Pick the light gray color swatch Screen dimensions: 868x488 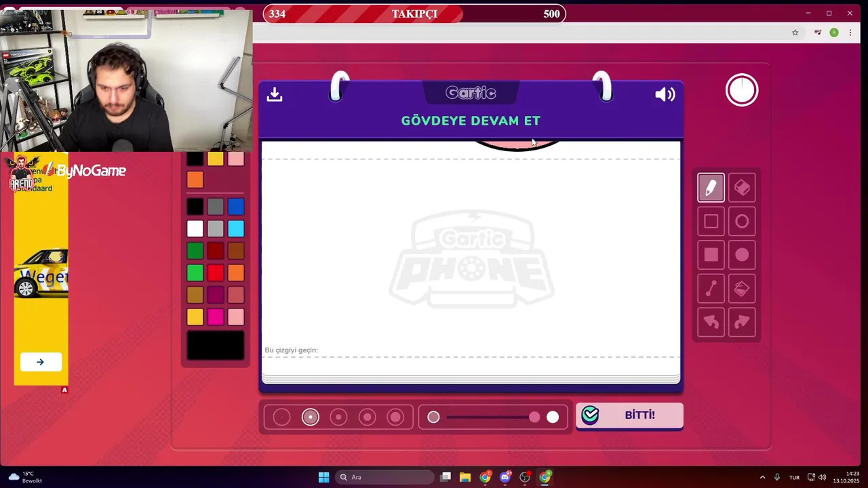point(215,228)
